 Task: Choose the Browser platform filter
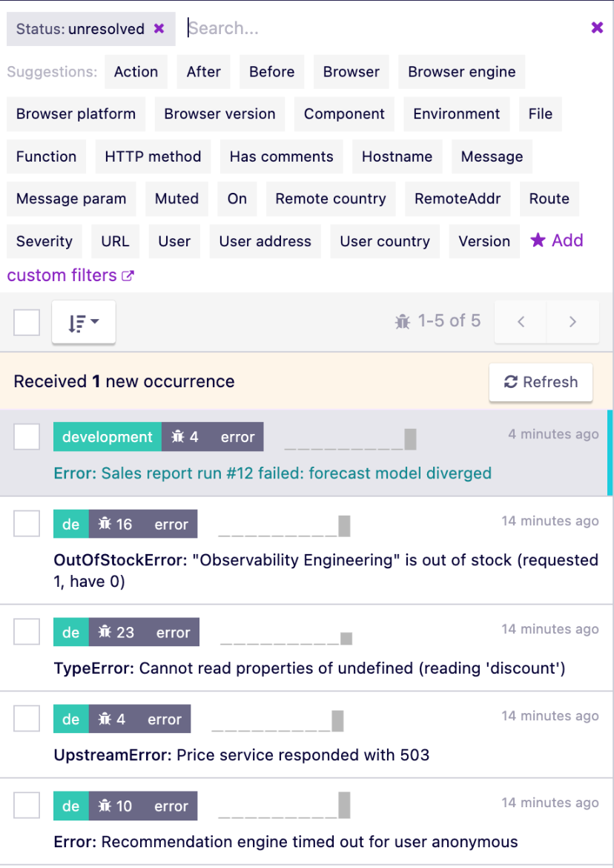pyautogui.click(x=76, y=114)
